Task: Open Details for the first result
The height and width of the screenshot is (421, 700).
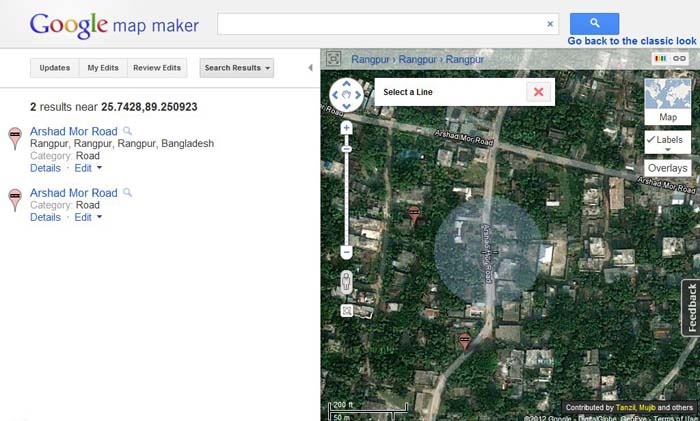Action: click(45, 168)
